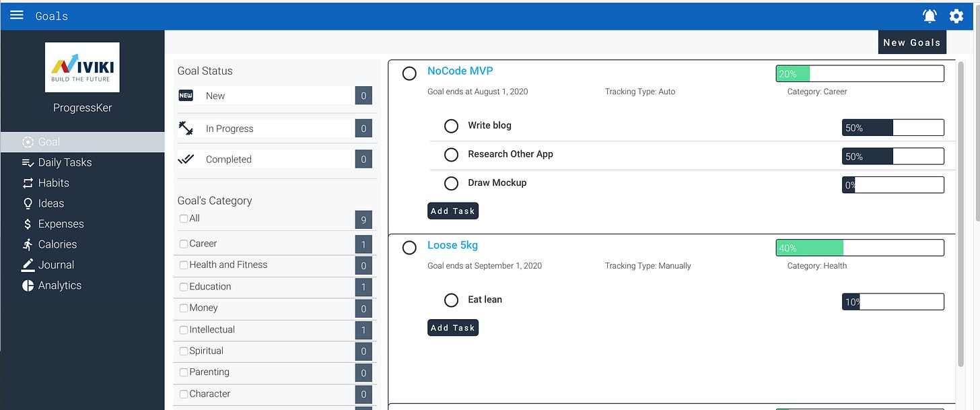Open notifications bell
Image resolution: width=980 pixels, height=410 pixels.
[930, 15]
